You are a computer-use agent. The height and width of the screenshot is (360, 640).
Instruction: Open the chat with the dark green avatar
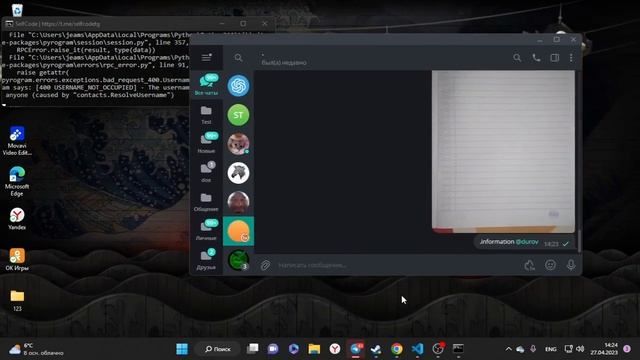(x=238, y=260)
